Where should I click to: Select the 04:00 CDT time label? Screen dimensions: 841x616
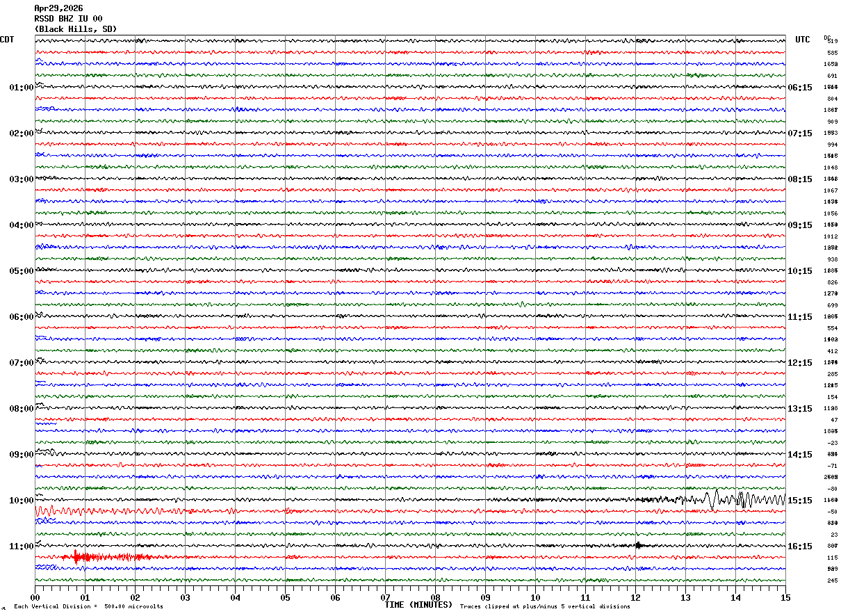click(22, 225)
